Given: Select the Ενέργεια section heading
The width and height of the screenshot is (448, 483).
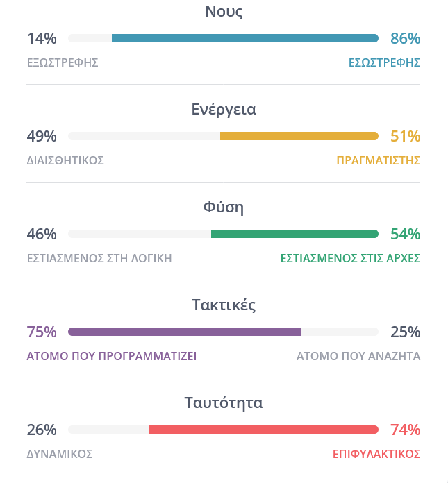Looking at the screenshot, I should pyautogui.click(x=224, y=109).
